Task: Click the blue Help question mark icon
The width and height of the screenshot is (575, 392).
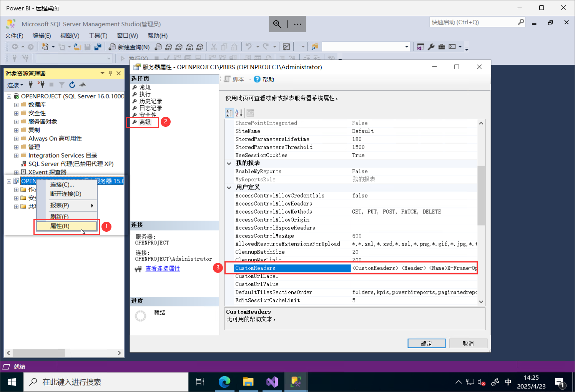Action: click(x=257, y=79)
